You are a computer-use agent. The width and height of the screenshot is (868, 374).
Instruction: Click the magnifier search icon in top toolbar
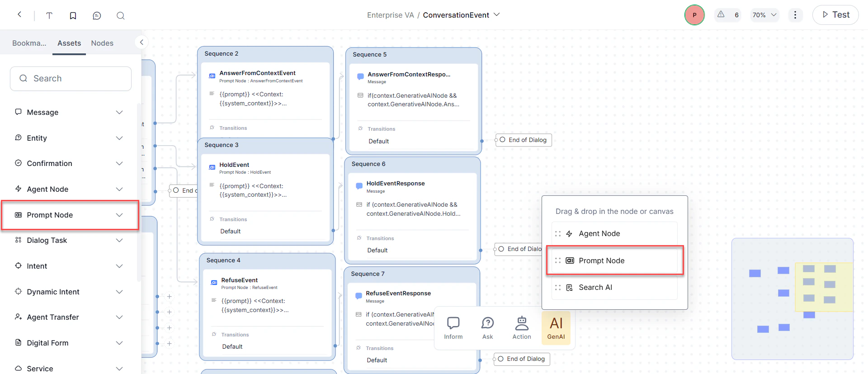[x=120, y=15]
